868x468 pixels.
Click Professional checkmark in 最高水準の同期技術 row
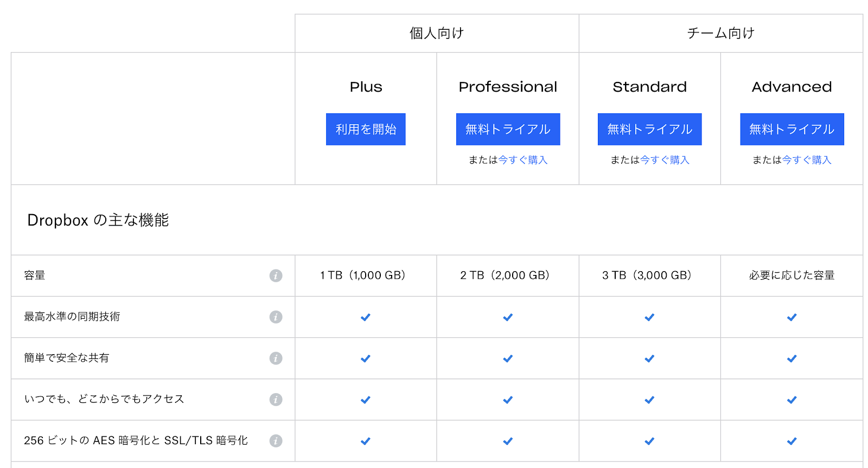tap(508, 317)
